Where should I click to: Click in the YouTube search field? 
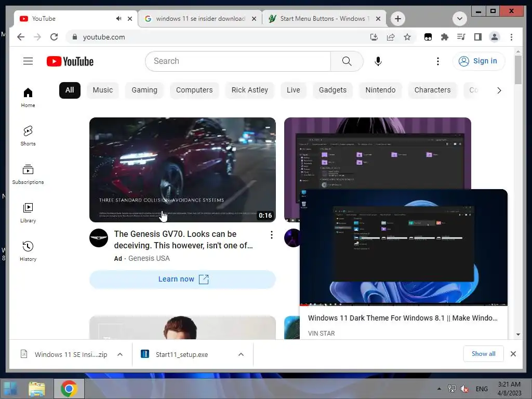(238, 61)
